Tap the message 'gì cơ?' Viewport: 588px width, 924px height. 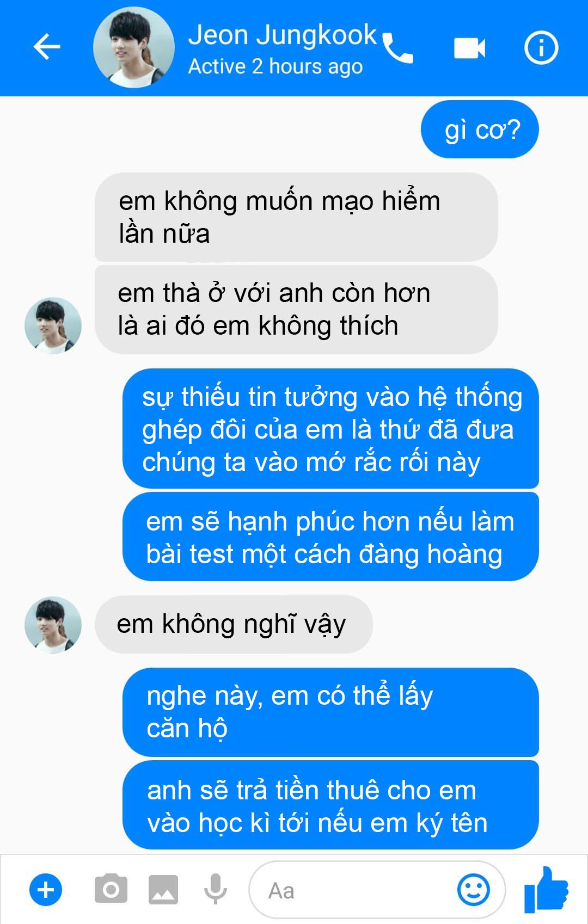480,130
